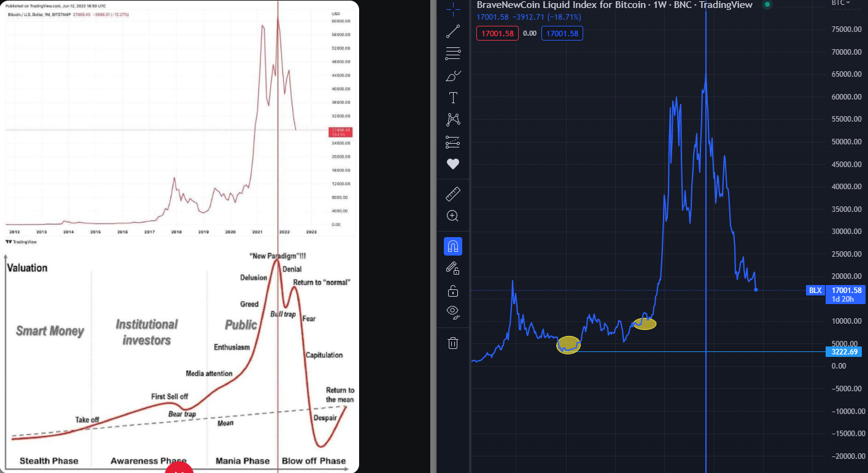Click the red 27866.45 price tag in left chart

340,131
